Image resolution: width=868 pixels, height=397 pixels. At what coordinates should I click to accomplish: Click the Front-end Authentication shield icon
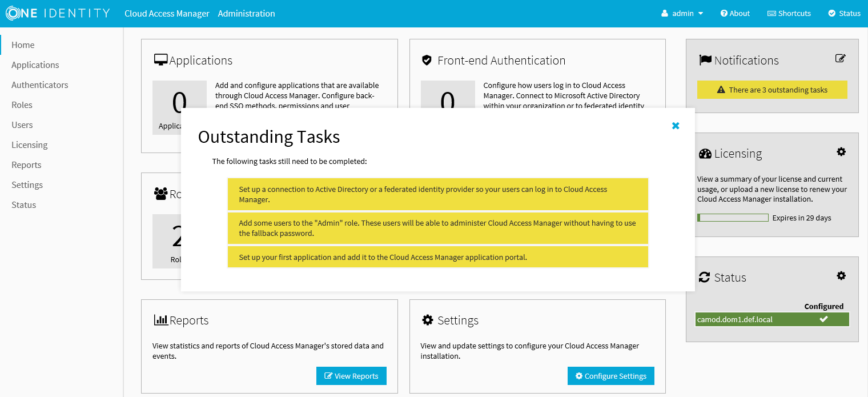pos(427,60)
